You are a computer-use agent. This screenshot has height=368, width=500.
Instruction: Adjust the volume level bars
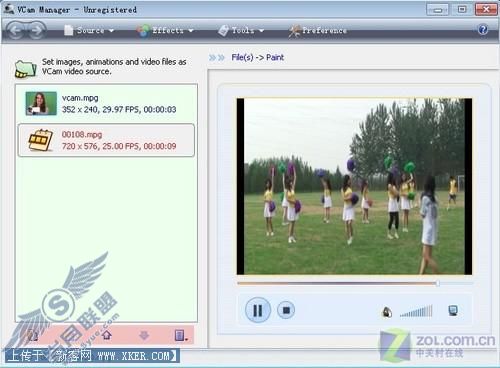coord(416,311)
